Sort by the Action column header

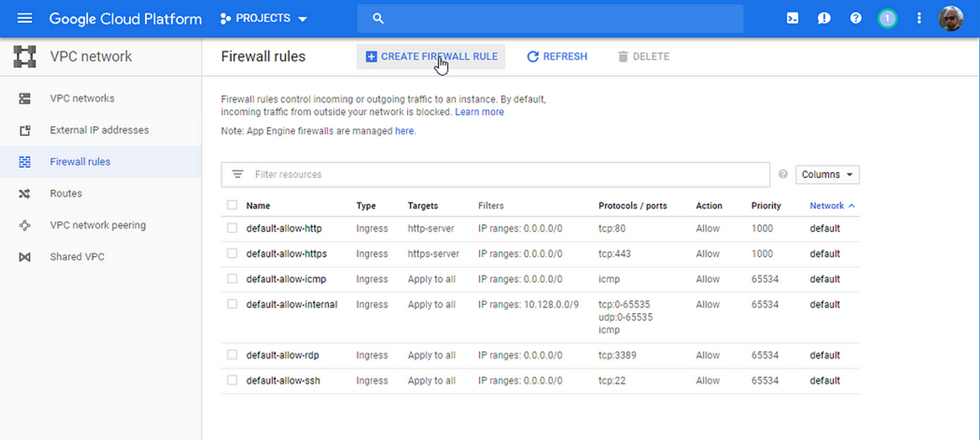coord(709,206)
